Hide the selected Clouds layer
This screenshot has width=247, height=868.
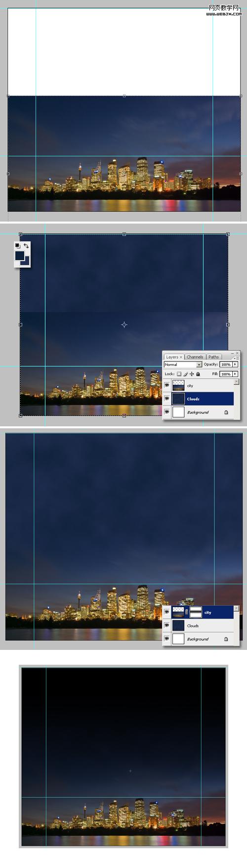coord(167,399)
